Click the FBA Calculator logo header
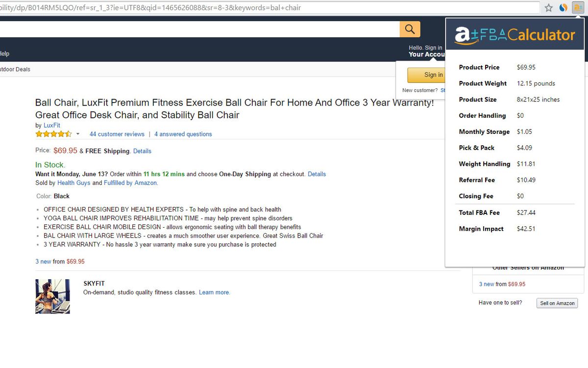 pos(514,35)
